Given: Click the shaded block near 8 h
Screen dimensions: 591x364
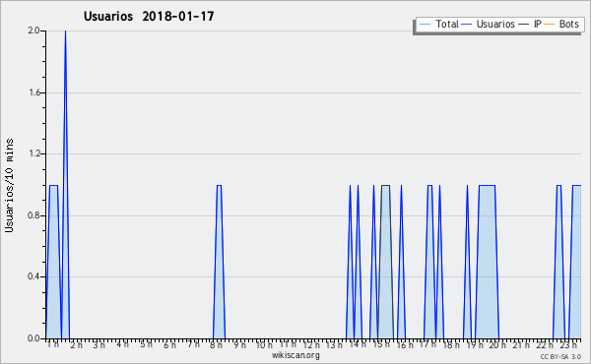Looking at the screenshot, I should pyautogui.click(x=219, y=264).
